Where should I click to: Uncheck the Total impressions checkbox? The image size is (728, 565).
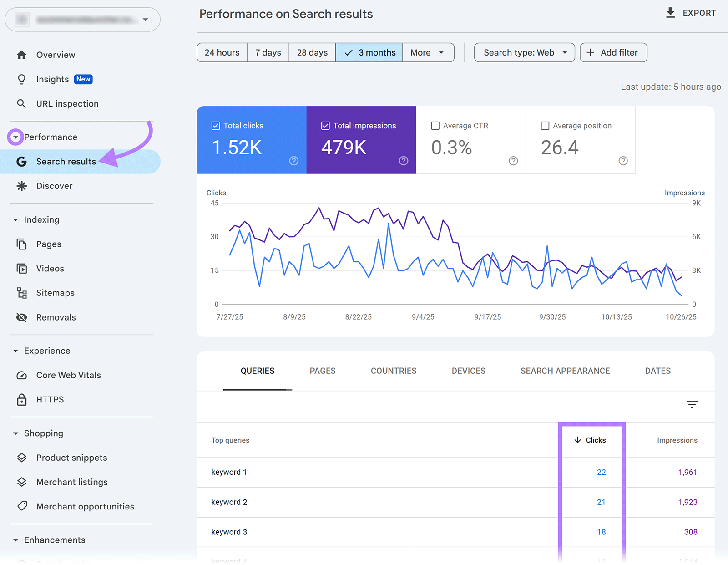click(x=325, y=125)
